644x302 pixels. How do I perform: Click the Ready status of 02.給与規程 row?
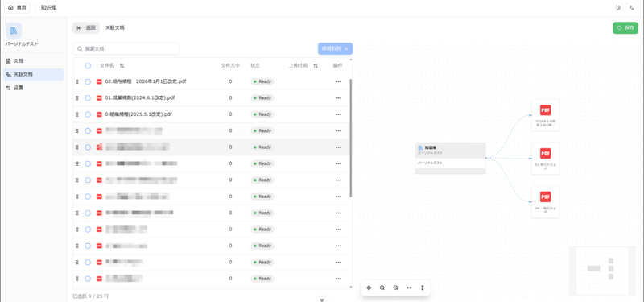[x=262, y=82]
